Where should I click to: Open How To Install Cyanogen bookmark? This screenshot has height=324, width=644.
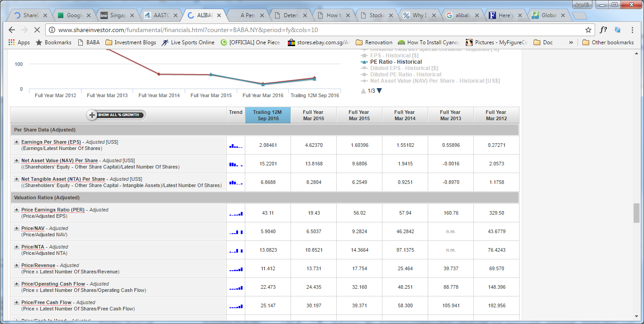429,42
